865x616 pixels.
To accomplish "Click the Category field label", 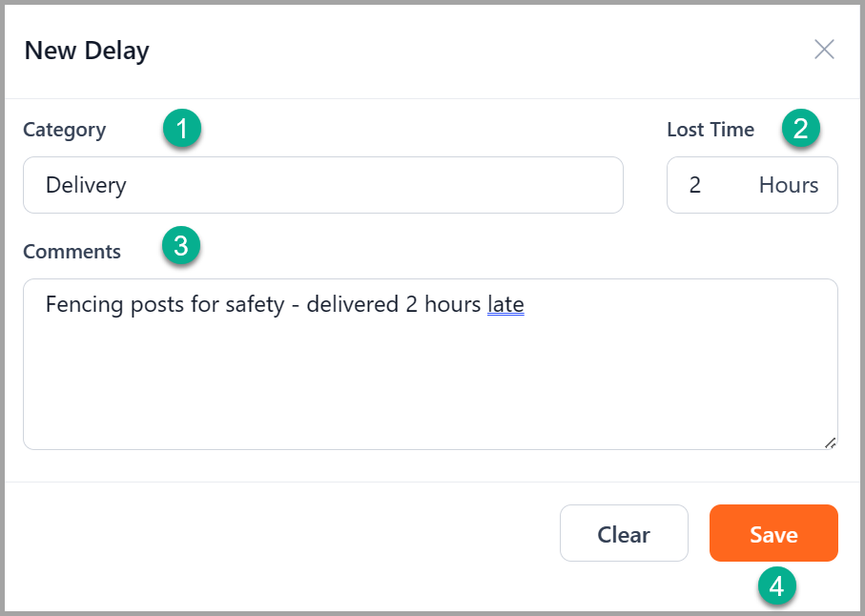I will [x=65, y=130].
